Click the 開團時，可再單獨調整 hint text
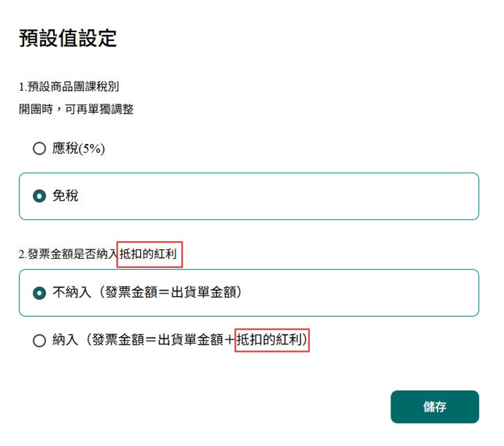 [77, 109]
